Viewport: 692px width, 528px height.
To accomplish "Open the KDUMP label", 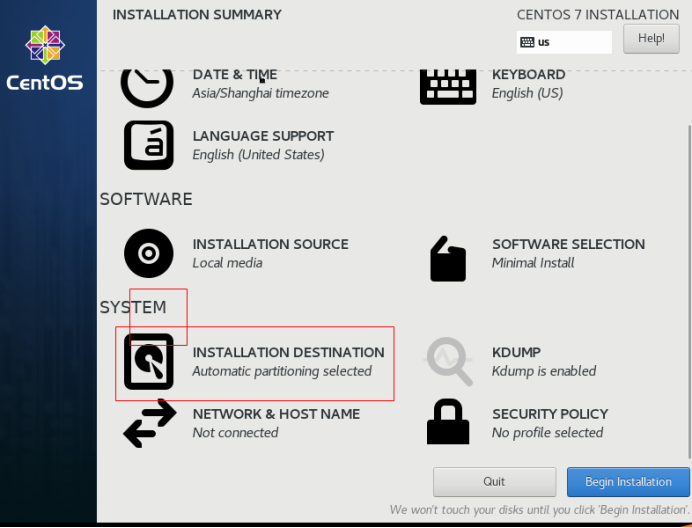I will coord(516,352).
